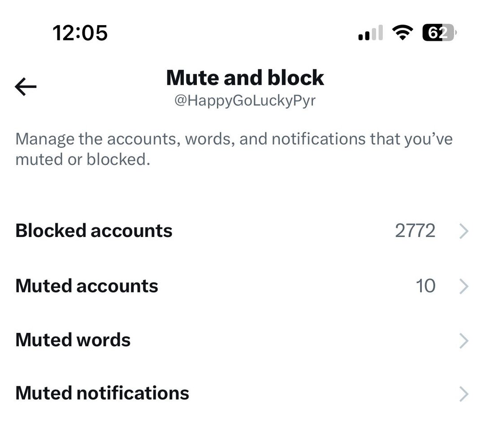The height and width of the screenshot is (448, 490).
Task: Tap the 62 battery percentage number
Action: point(437,33)
